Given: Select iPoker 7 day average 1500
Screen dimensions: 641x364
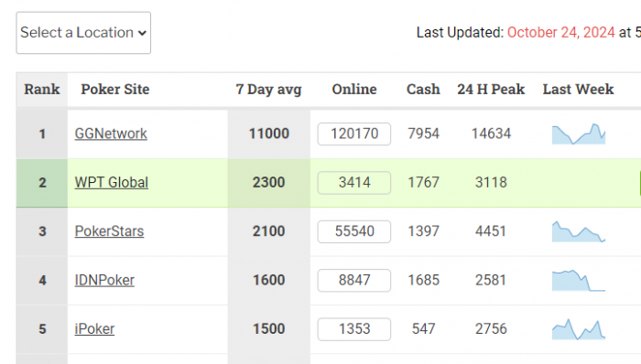Looking at the screenshot, I should tap(268, 328).
